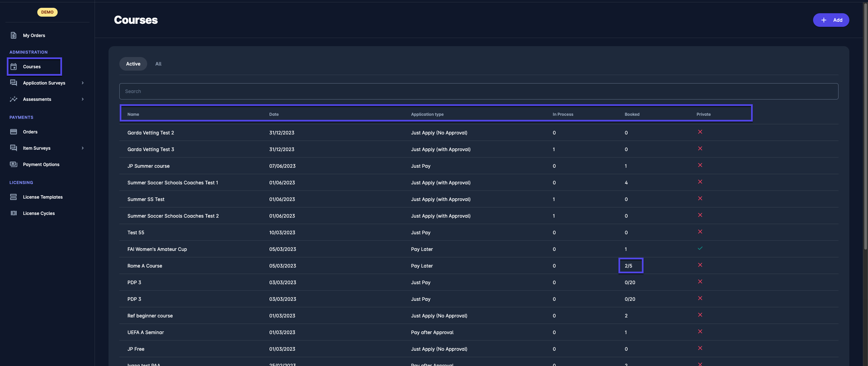
Task: Click the Courses calendar icon in sidebar
Action: (14, 67)
